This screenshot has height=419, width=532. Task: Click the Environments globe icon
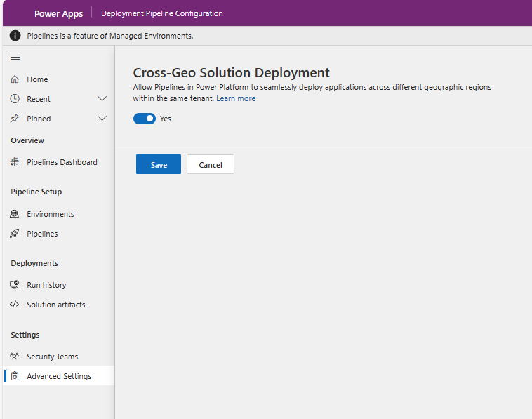pyautogui.click(x=15, y=214)
